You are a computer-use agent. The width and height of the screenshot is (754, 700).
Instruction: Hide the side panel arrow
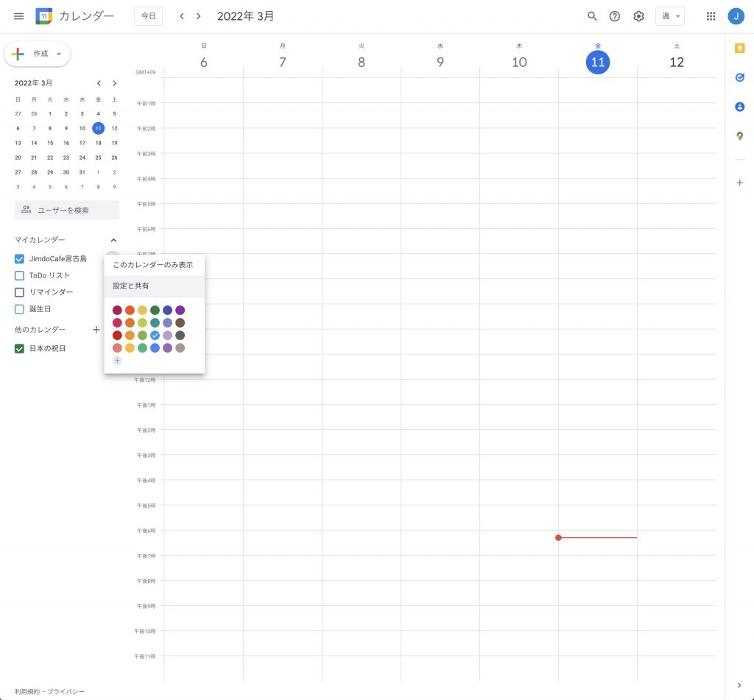739,685
